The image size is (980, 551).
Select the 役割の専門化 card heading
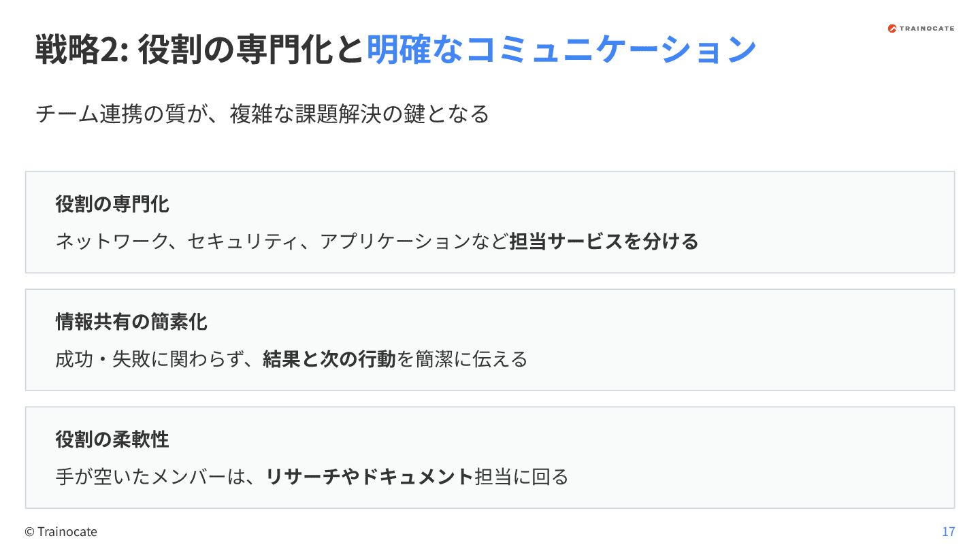pos(112,204)
